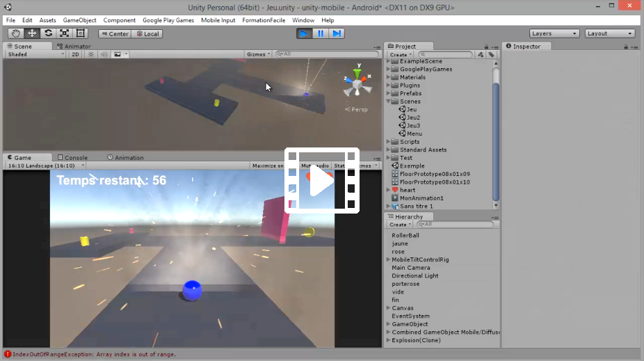Toggle 2D mode in Scene view
This screenshot has height=361, width=644.
(75, 54)
